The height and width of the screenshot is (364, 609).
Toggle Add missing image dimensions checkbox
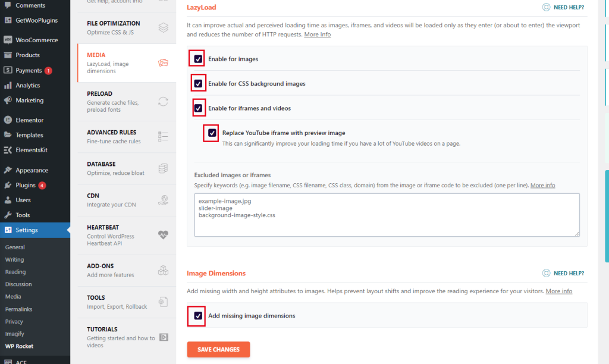click(x=198, y=316)
